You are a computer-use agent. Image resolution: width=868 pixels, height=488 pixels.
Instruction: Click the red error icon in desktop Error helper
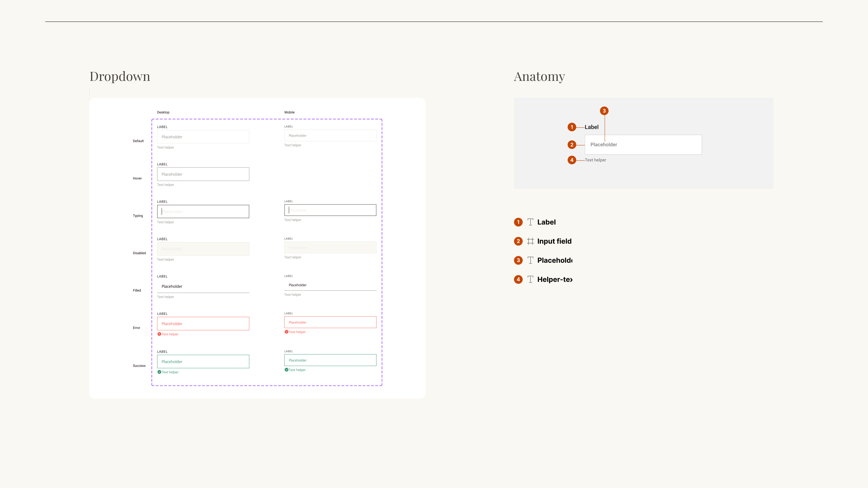159,334
